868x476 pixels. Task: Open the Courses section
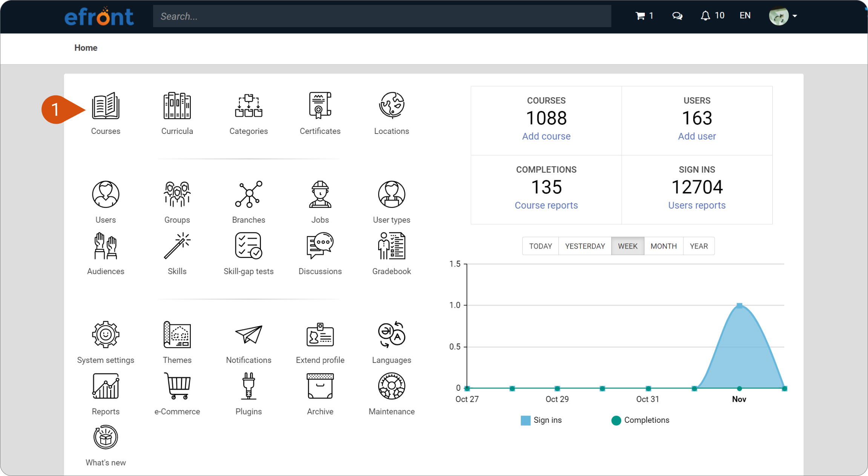106,113
